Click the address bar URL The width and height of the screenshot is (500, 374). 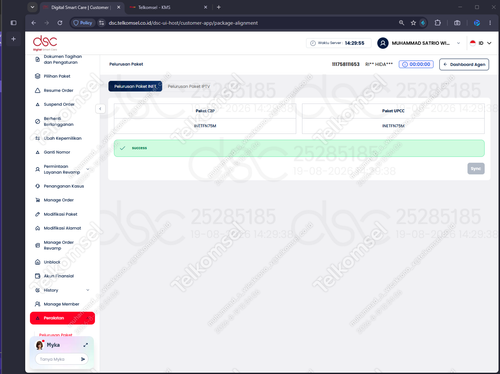click(183, 23)
